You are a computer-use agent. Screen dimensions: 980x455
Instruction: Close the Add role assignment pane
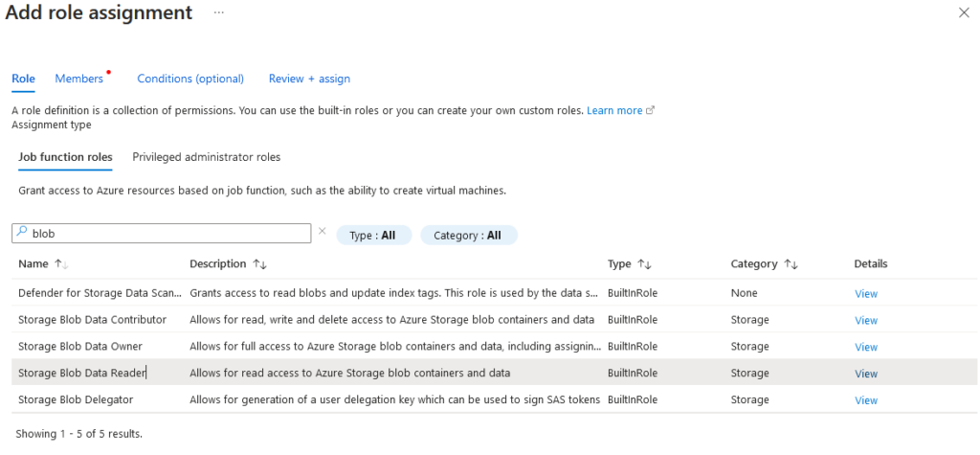pyautogui.click(x=963, y=12)
